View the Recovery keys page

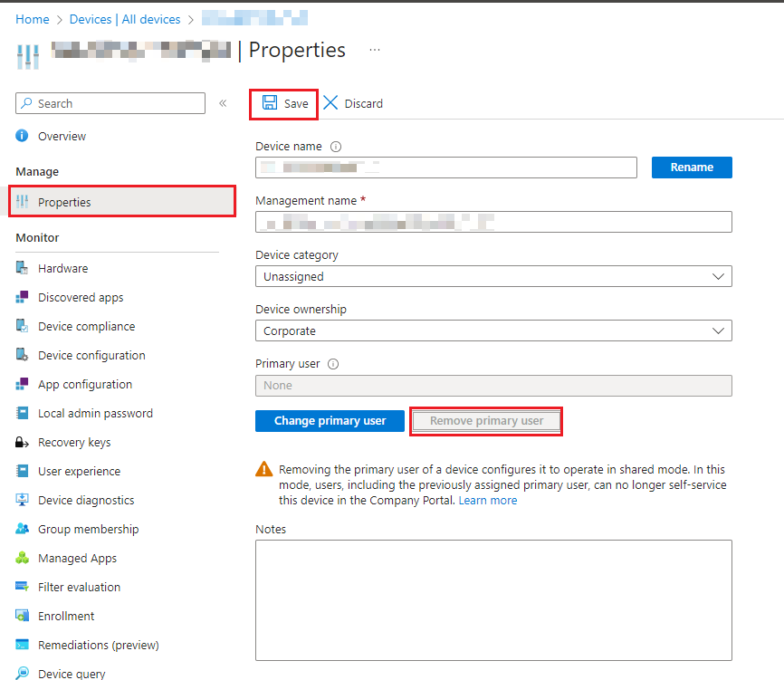pos(77,442)
